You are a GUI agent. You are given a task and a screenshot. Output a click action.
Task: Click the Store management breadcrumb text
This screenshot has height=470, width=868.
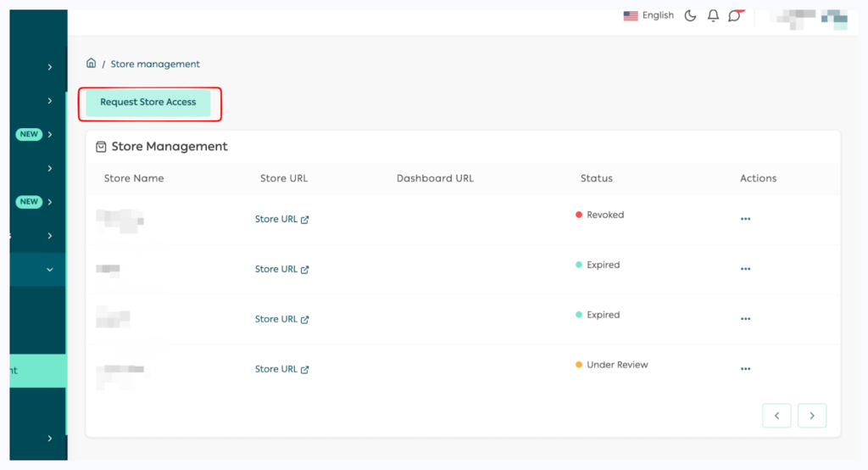(155, 64)
